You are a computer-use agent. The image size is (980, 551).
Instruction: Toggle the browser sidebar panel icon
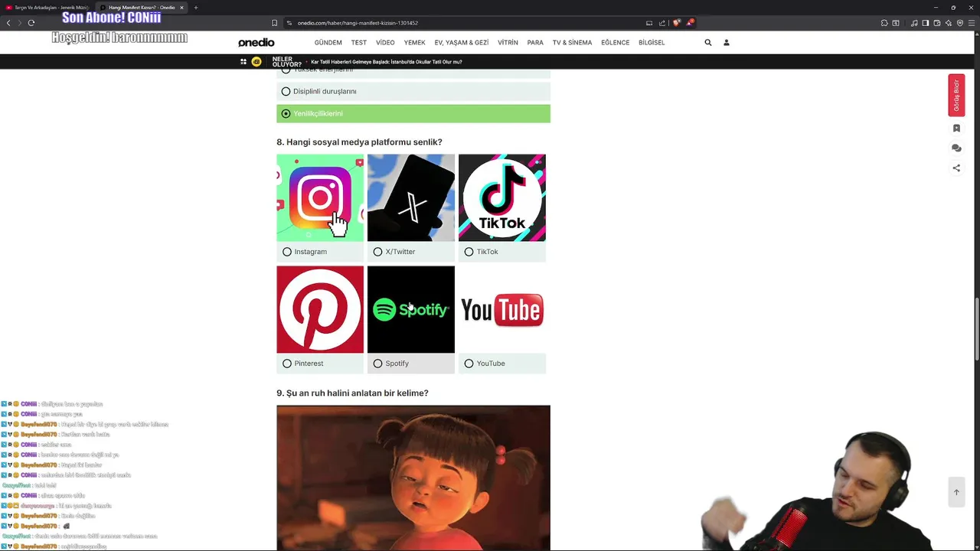(926, 23)
